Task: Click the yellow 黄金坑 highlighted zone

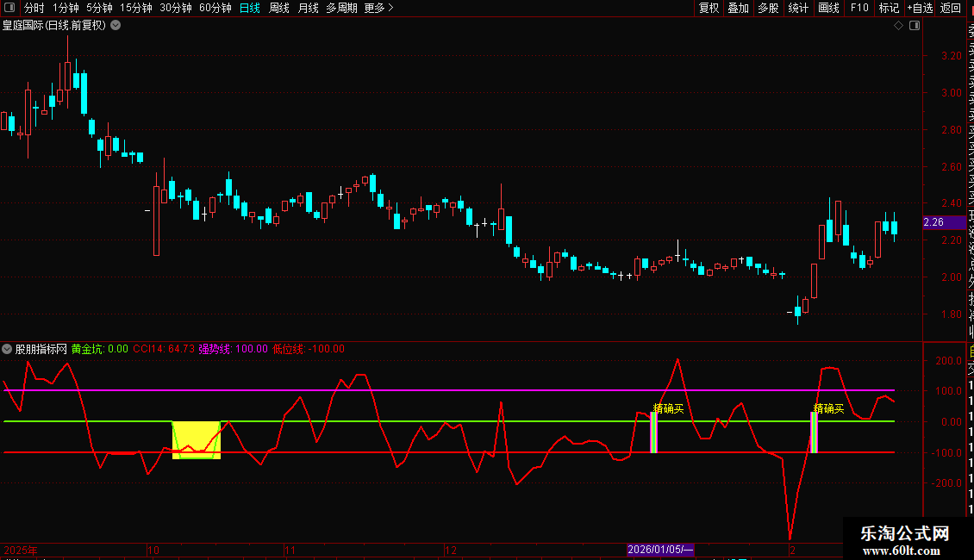Action: tap(197, 439)
